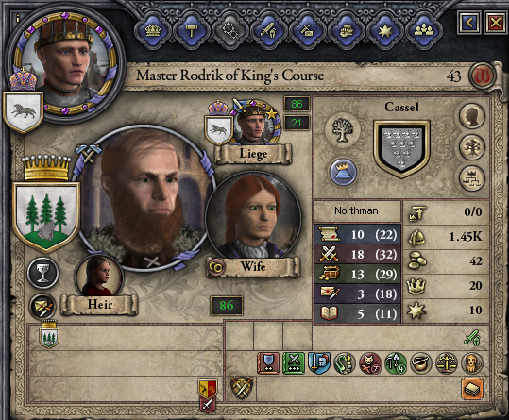Click the silhouette head portrait button

[x=472, y=116]
